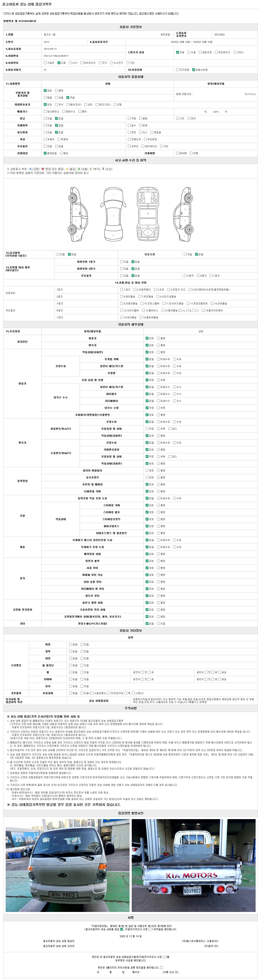
Task: Uncheck the 자동 transmission checkbox
Action: coord(177,52)
